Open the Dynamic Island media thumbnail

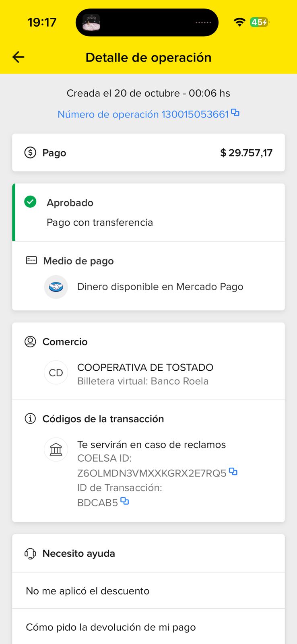pyautogui.click(x=91, y=23)
